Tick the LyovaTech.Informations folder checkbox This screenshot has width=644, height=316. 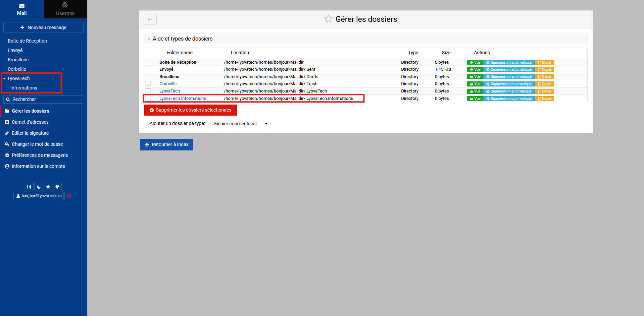(x=148, y=98)
